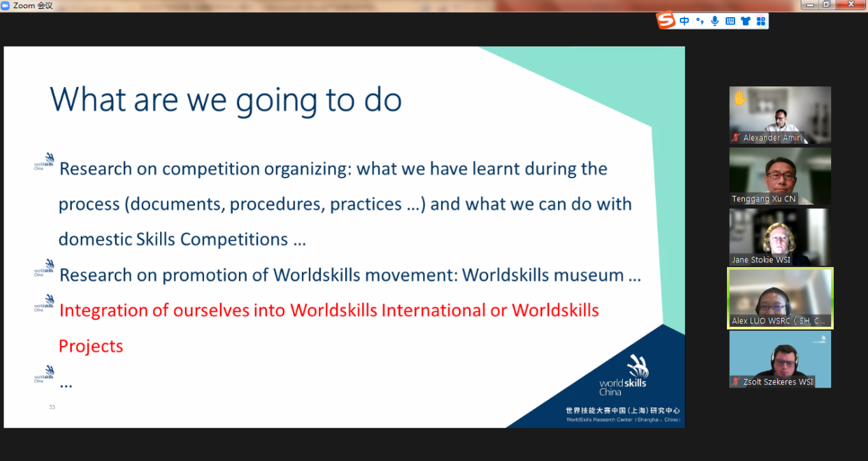Click the muted mic icon beside Alexander Amiri
The width and height of the screenshot is (868, 461).
pyautogui.click(x=736, y=138)
